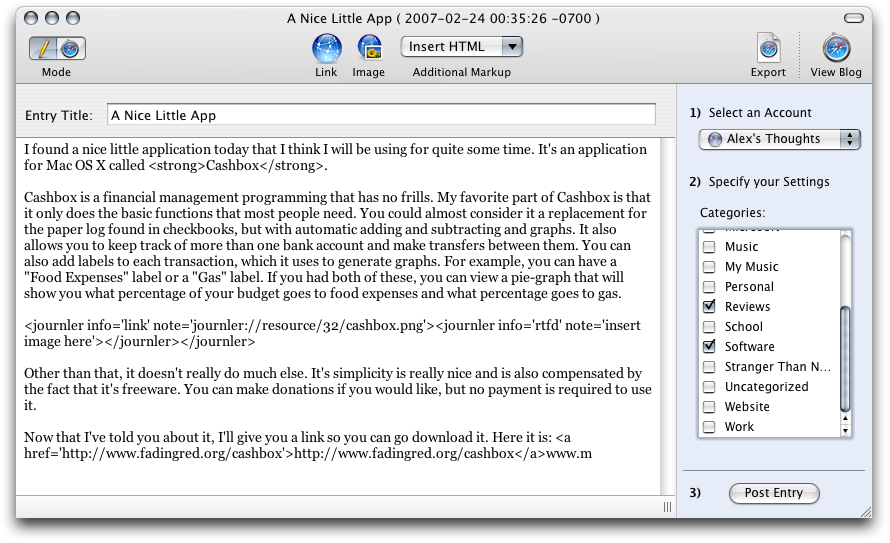Open the Insert HTML dropdown
890x543 pixels.
(462, 46)
